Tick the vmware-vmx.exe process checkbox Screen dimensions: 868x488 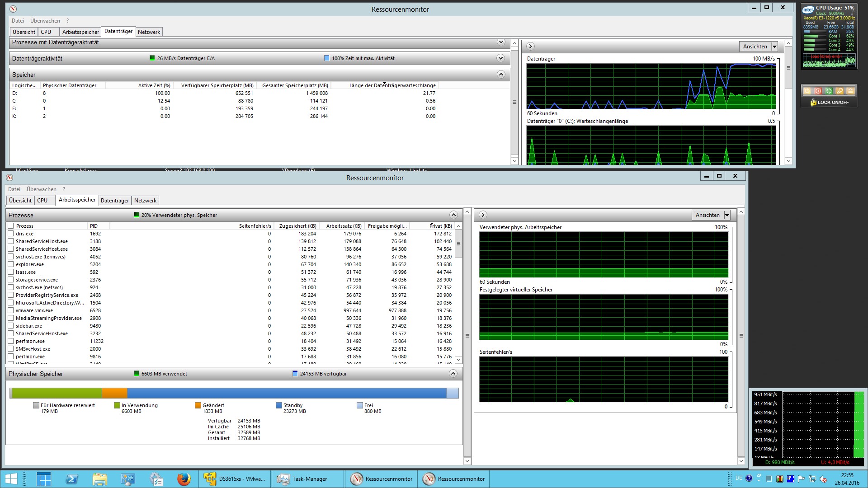pos(11,310)
